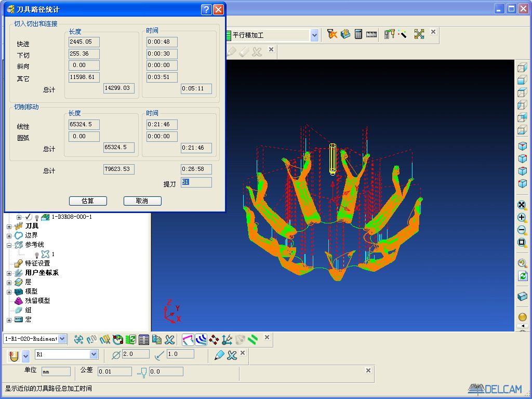
Task: Click the resize to fit view icon
Action: coord(522,205)
